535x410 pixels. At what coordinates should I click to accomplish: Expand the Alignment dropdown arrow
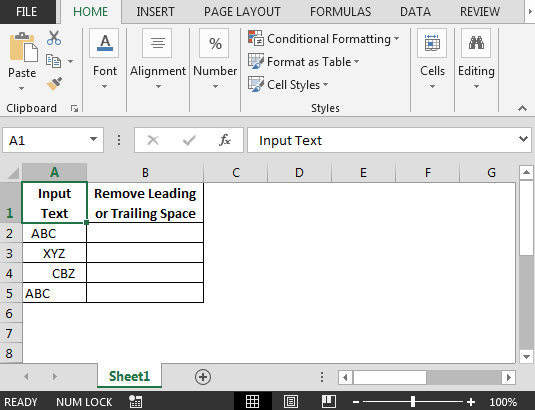click(x=158, y=87)
